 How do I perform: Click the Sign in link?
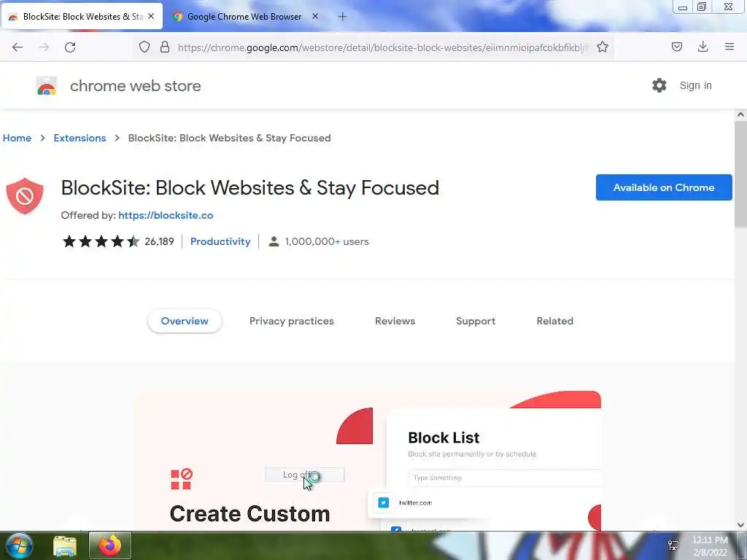tap(695, 86)
